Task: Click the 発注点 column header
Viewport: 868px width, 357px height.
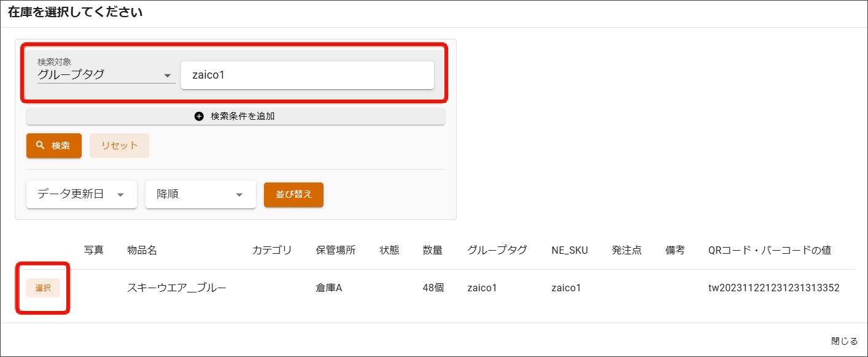Action: pos(626,250)
